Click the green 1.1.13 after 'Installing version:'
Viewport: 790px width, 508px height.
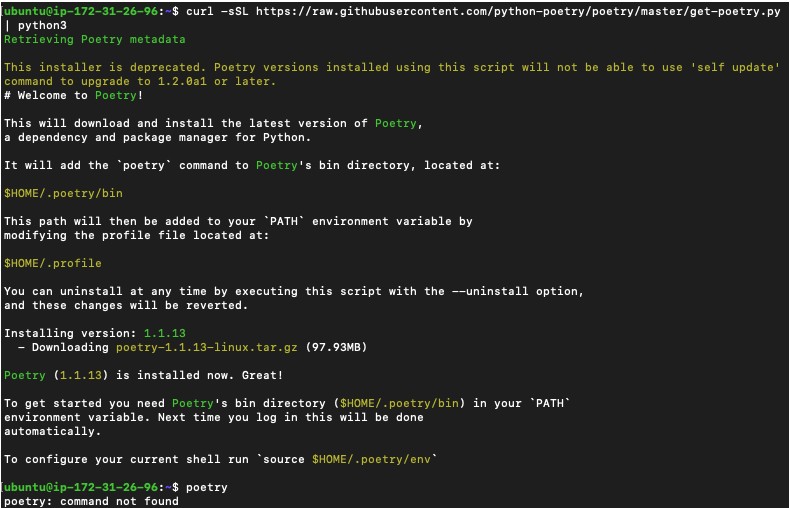164,333
